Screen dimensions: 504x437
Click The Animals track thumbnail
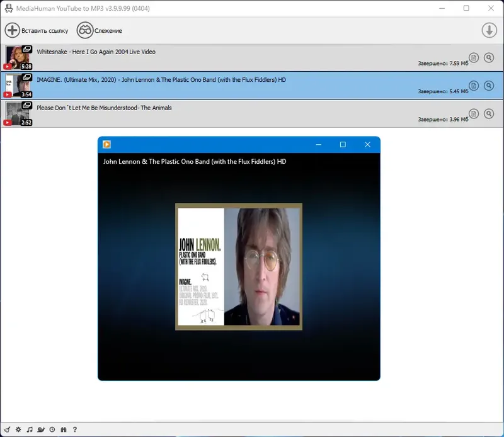click(18, 113)
